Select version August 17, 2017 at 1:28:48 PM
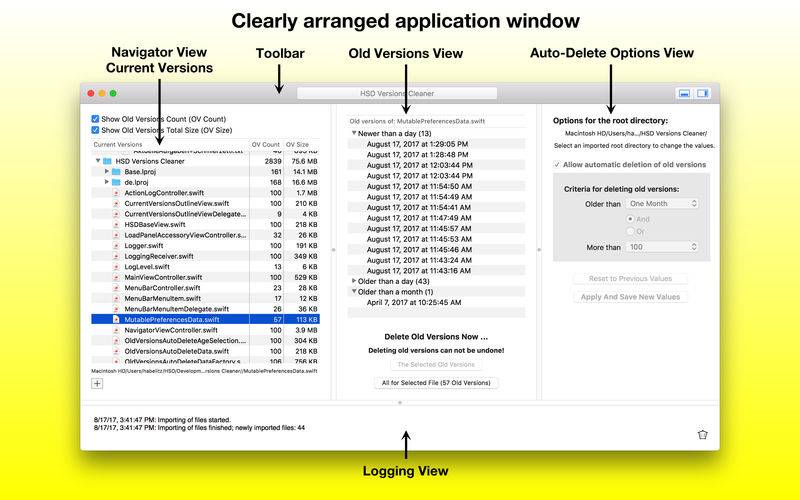This screenshot has width=800, height=500. coord(436,155)
